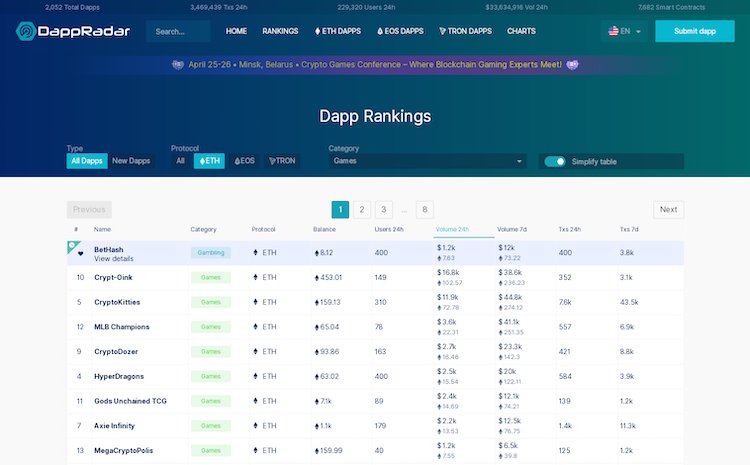Expand the Category Games dropdown
750x465 pixels.
pyautogui.click(x=427, y=161)
